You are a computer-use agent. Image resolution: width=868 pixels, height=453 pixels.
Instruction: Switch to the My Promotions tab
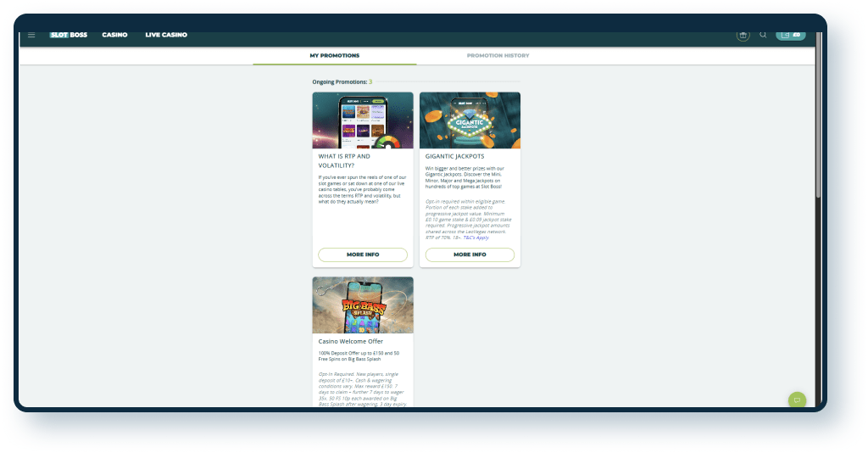coord(334,55)
